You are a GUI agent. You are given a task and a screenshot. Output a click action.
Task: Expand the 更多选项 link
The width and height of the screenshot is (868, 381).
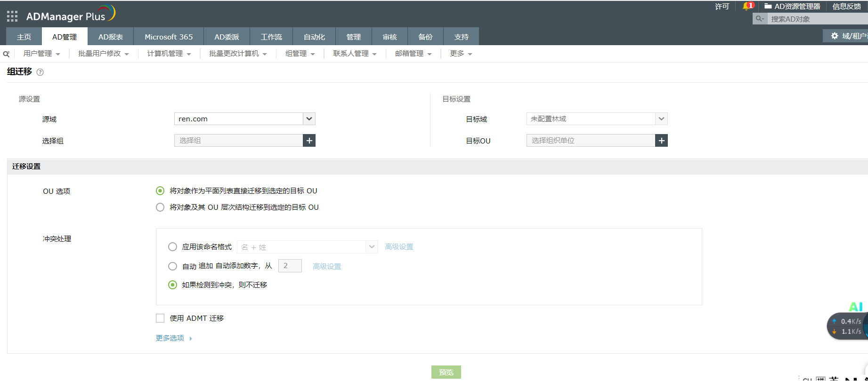(174, 338)
